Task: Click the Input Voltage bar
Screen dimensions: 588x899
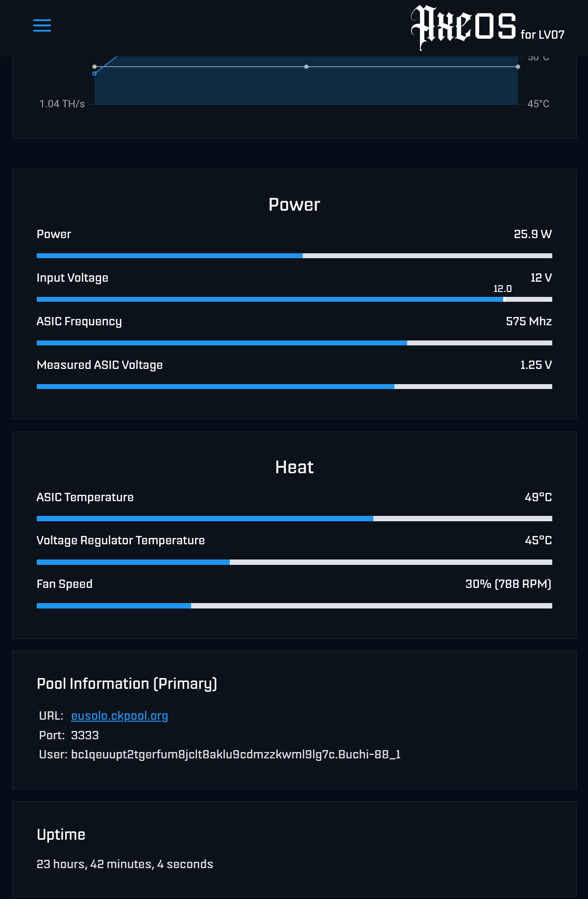Action: (x=294, y=299)
